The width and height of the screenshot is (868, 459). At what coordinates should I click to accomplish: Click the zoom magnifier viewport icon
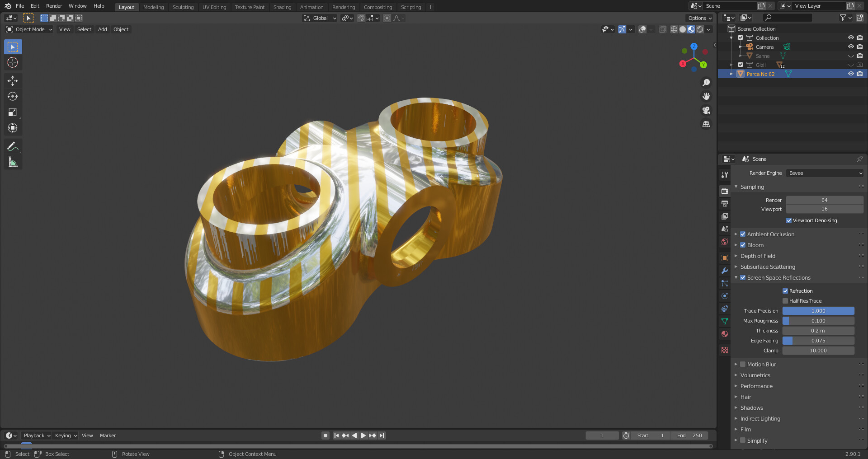click(706, 83)
